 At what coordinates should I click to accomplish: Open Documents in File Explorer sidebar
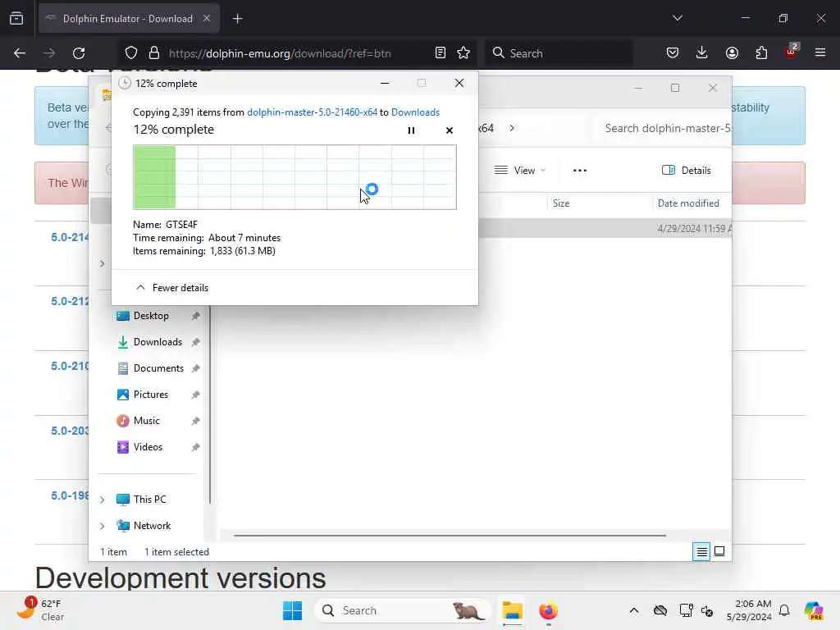tap(158, 368)
